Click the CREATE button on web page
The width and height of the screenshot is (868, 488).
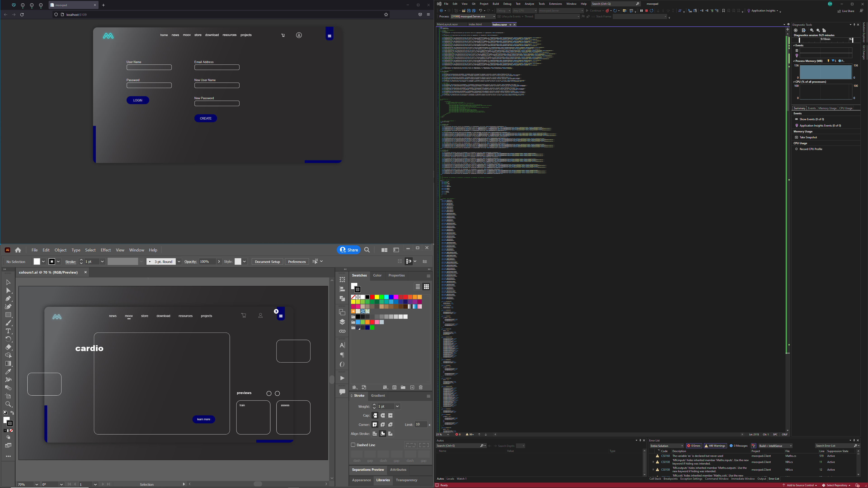pyautogui.click(x=205, y=119)
